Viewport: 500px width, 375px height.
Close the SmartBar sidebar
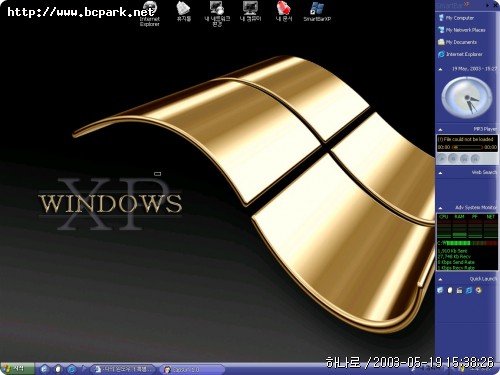[x=495, y=5]
